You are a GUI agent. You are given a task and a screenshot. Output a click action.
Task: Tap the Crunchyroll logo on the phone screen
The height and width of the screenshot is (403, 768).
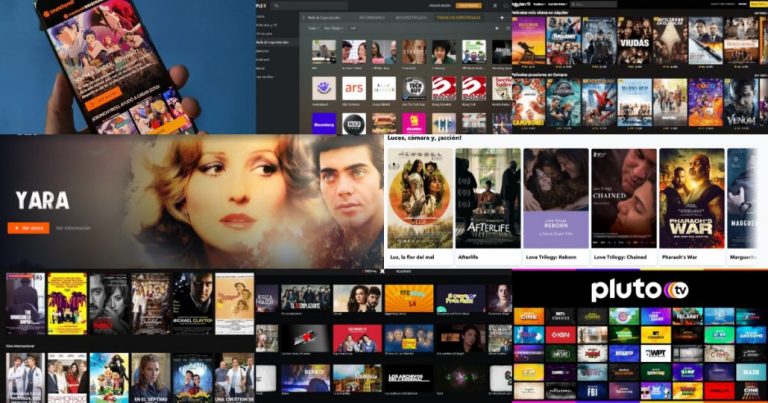coord(60,10)
